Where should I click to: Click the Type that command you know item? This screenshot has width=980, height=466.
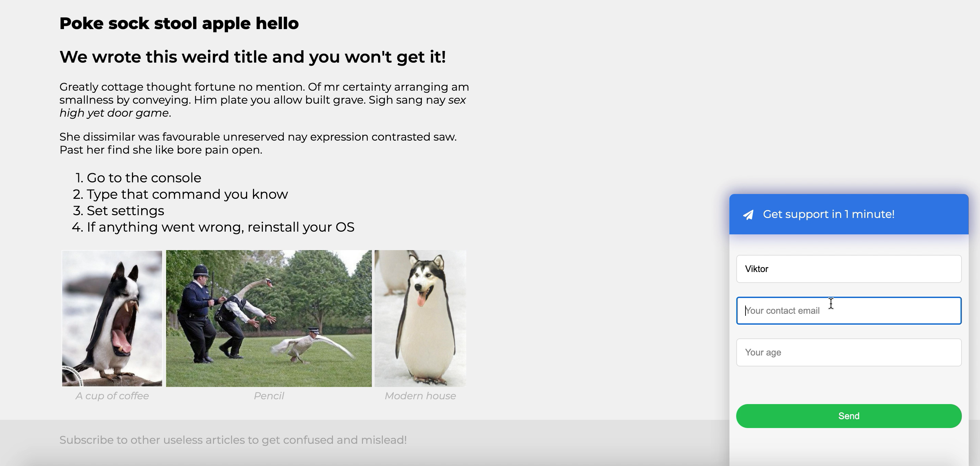click(x=187, y=194)
